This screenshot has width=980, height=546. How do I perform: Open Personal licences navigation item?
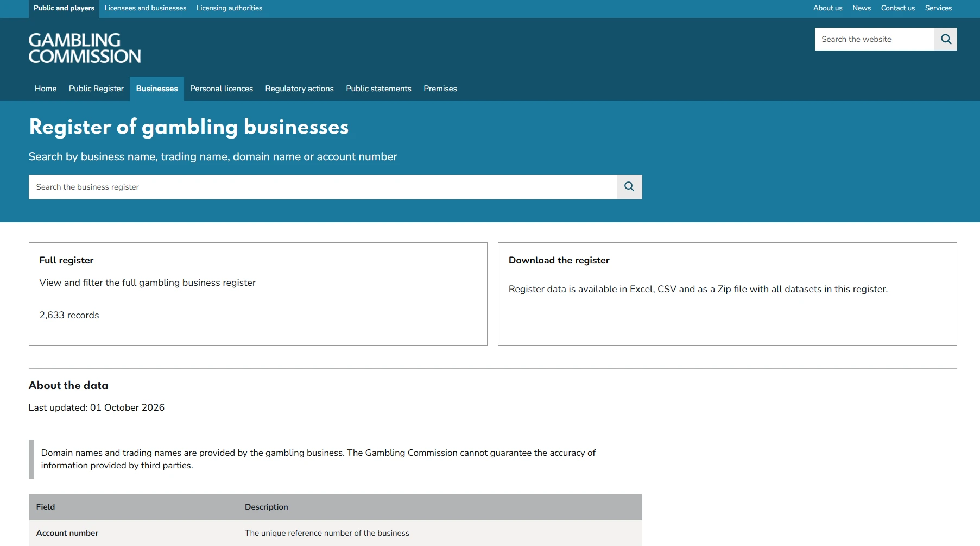(222, 89)
